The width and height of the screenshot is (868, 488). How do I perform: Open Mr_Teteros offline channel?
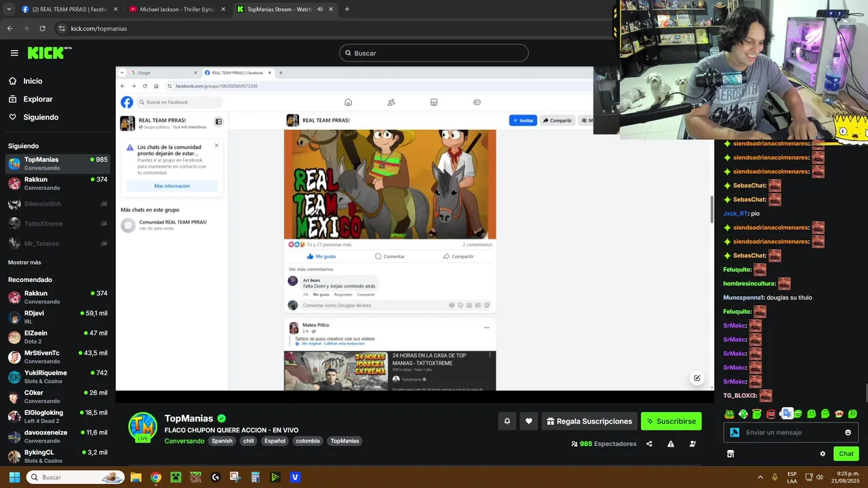click(58, 243)
